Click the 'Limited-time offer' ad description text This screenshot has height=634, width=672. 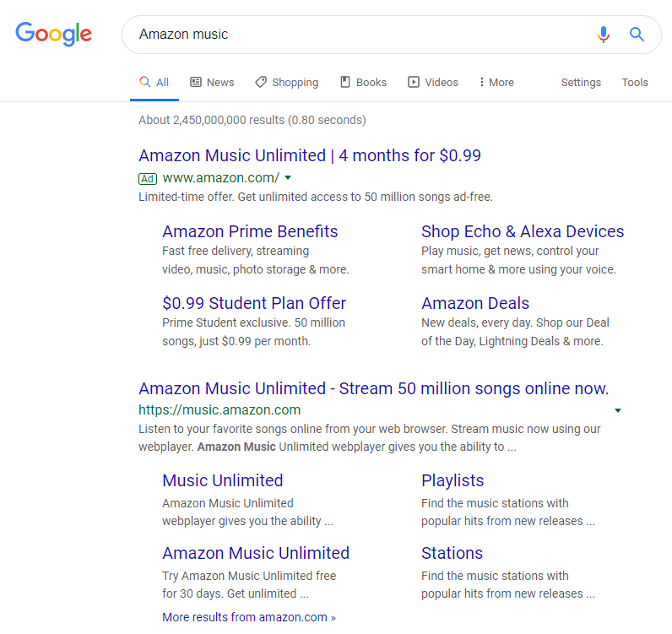click(x=316, y=197)
